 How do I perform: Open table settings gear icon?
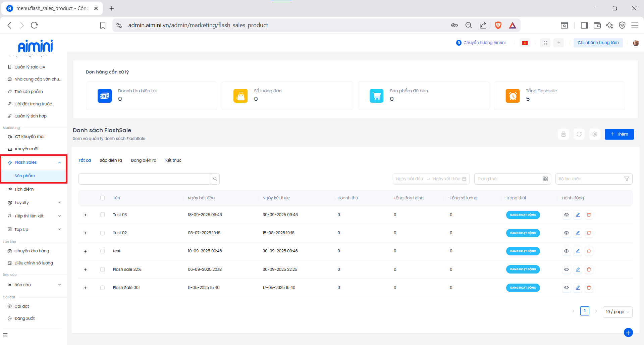595,134
